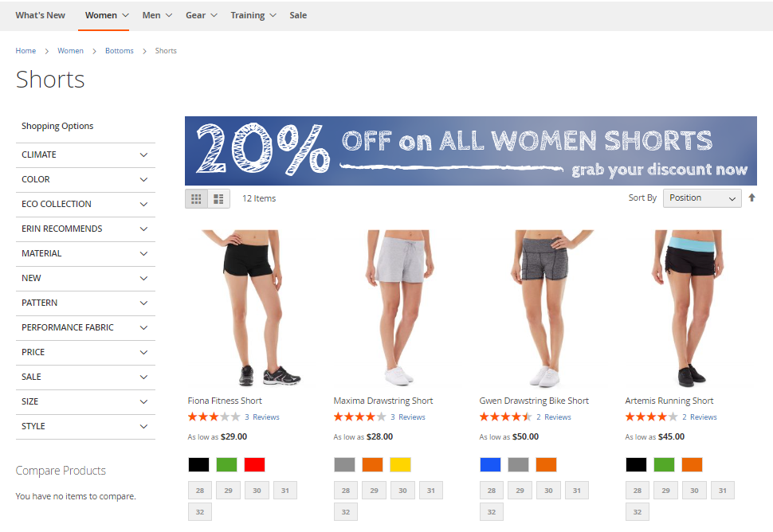The width and height of the screenshot is (773, 532).
Task: Expand the STYLE filter
Action: [x=85, y=425]
